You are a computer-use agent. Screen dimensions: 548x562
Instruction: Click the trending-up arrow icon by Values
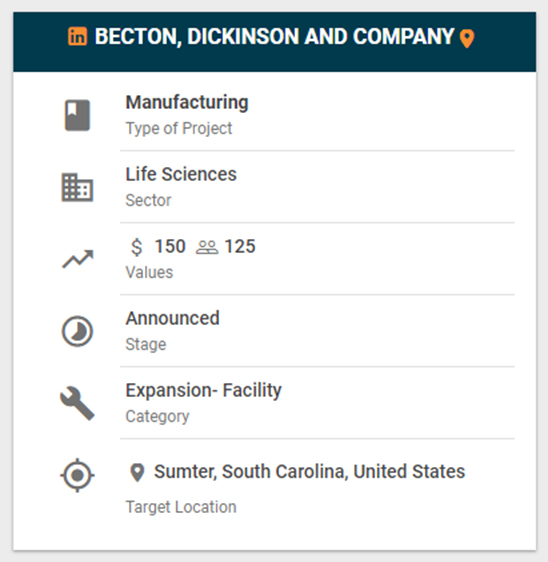77,259
